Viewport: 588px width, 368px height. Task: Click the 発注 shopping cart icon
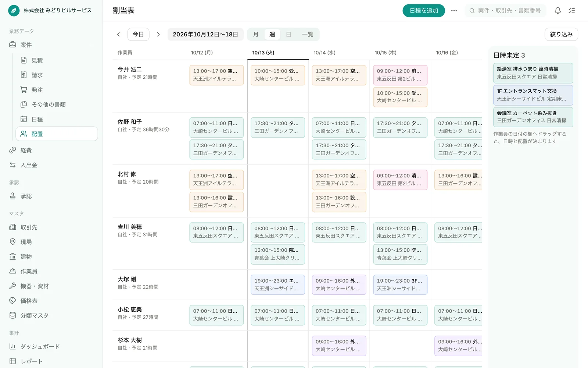(24, 89)
